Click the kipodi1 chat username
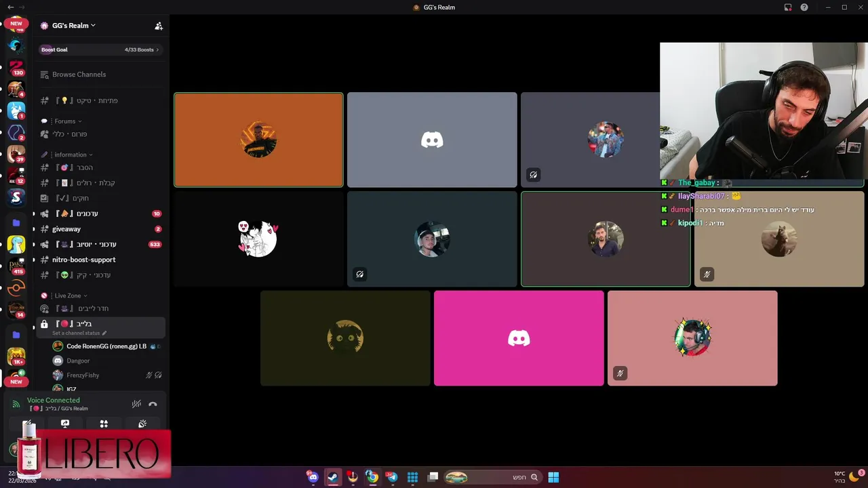868x488 pixels. tap(690, 223)
